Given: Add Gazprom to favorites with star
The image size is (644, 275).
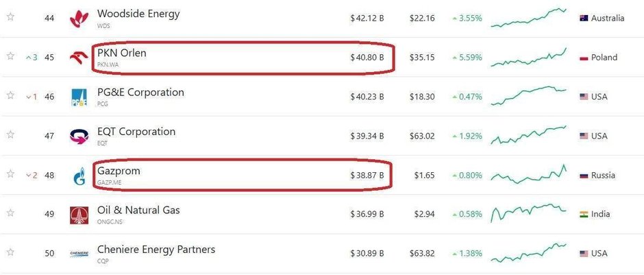Looking at the screenshot, I should (10, 174).
